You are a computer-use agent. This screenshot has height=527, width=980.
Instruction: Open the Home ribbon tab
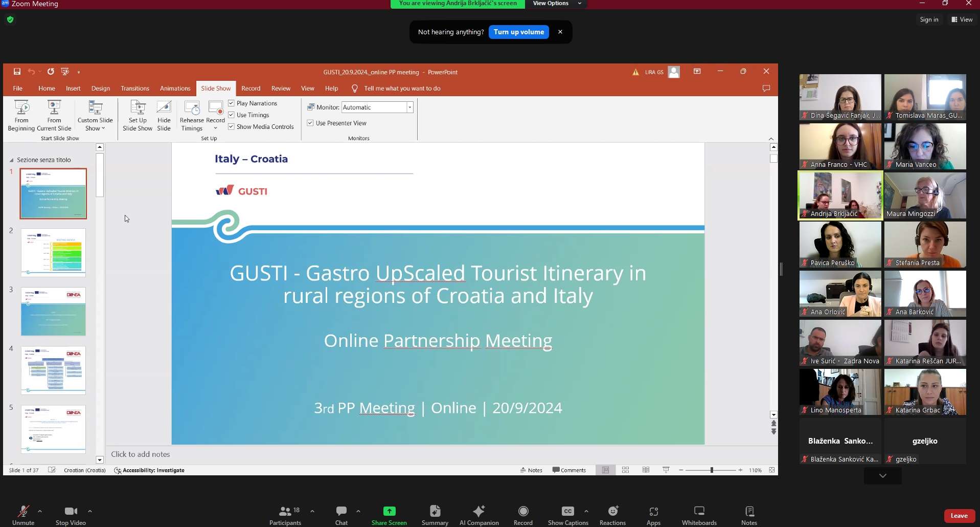47,89
